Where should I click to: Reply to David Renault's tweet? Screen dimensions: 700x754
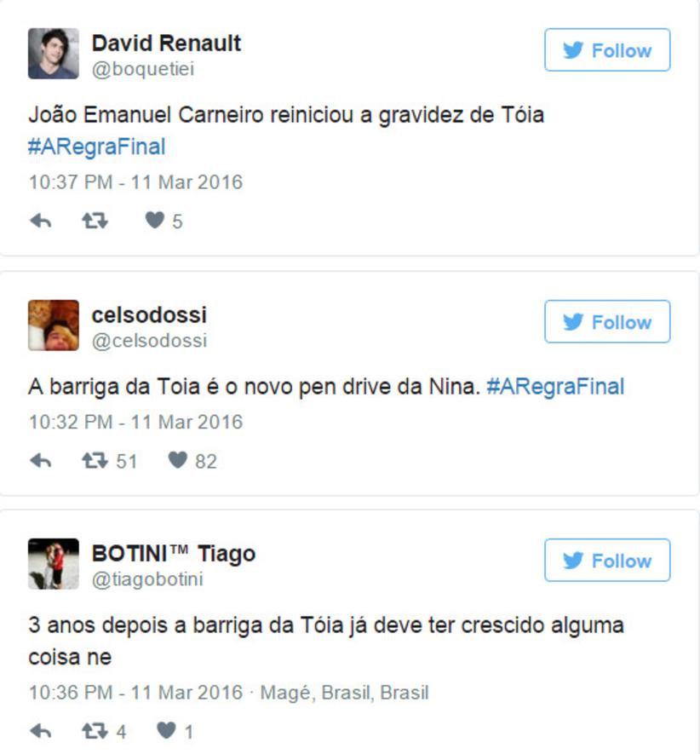click(x=40, y=222)
